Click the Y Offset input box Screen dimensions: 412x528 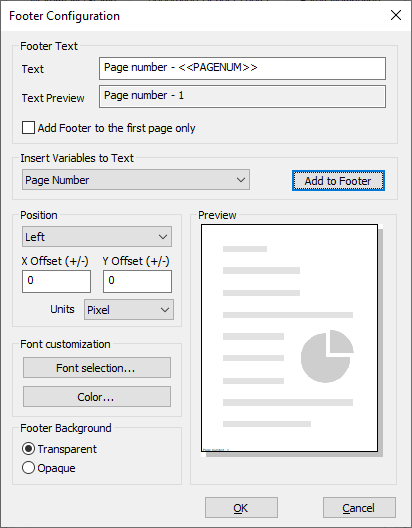(137, 281)
